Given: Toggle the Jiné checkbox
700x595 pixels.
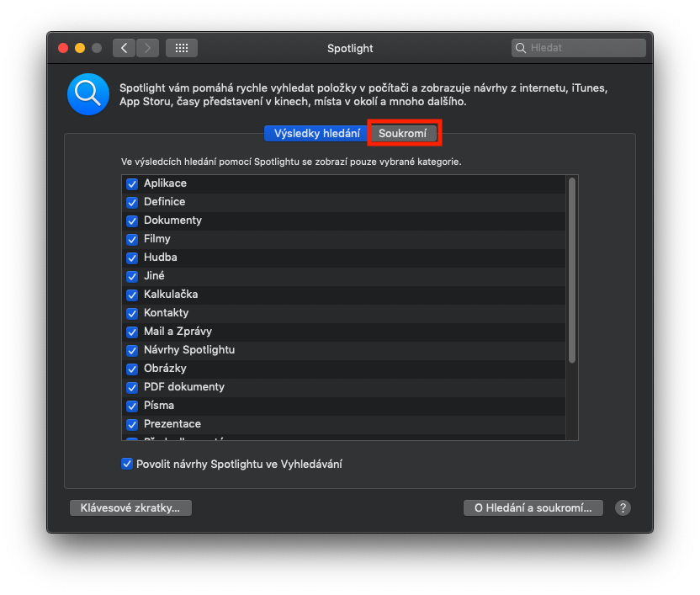Looking at the screenshot, I should click(x=132, y=276).
